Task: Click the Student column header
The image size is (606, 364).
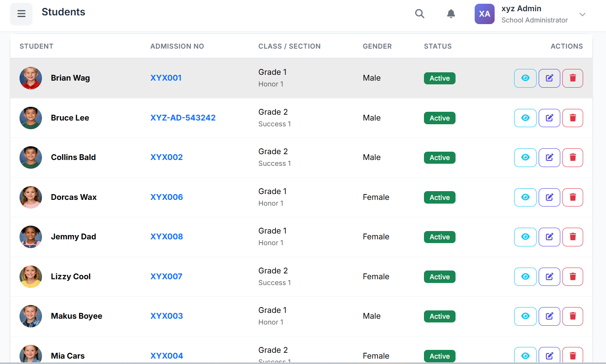Action: pyautogui.click(x=37, y=46)
